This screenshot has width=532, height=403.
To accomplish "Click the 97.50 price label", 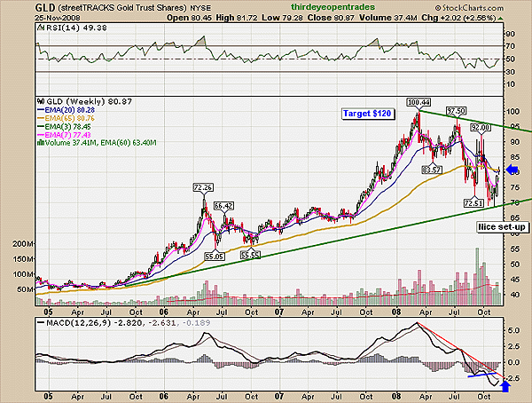I will pyautogui.click(x=456, y=111).
